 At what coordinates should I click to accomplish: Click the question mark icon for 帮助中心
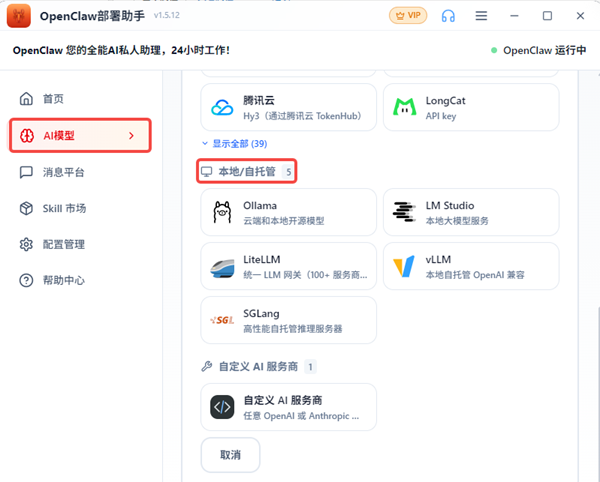point(26,280)
